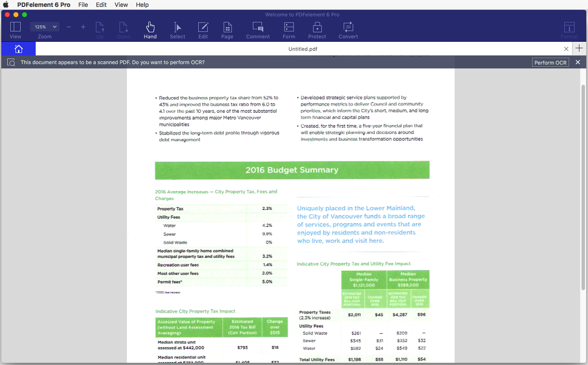
Task: Dismiss the scanned PDF OCR notification
Action: 578,62
